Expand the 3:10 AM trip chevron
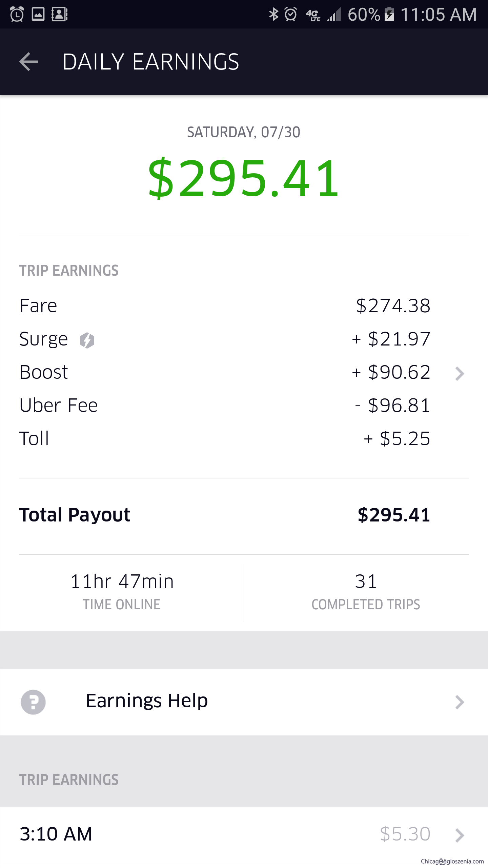Screen dimensions: 488x868 tap(460, 835)
